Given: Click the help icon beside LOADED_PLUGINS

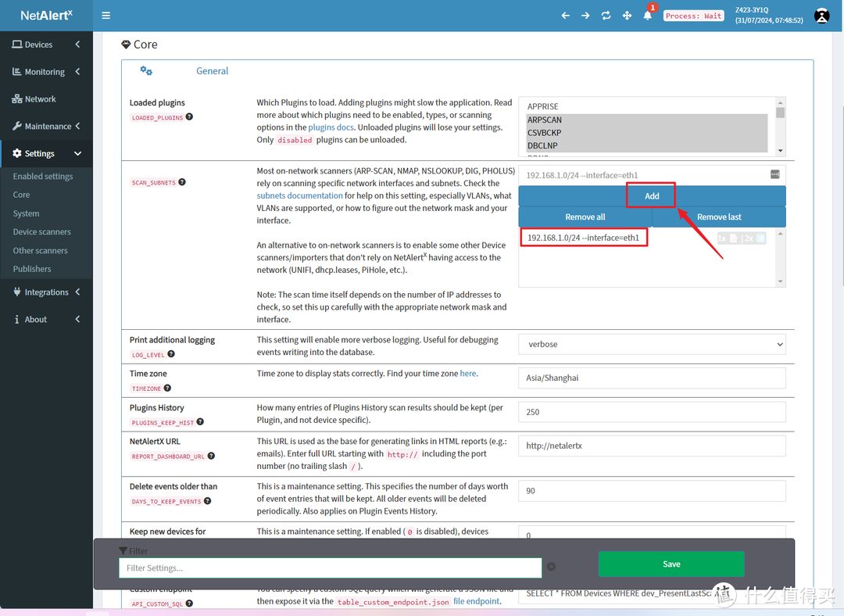Looking at the screenshot, I should tap(189, 117).
